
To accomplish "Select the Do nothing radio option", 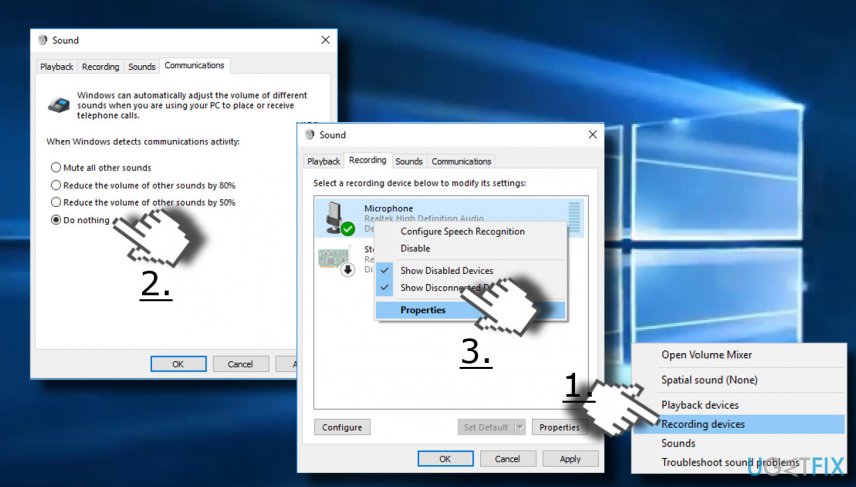I will tap(80, 220).
